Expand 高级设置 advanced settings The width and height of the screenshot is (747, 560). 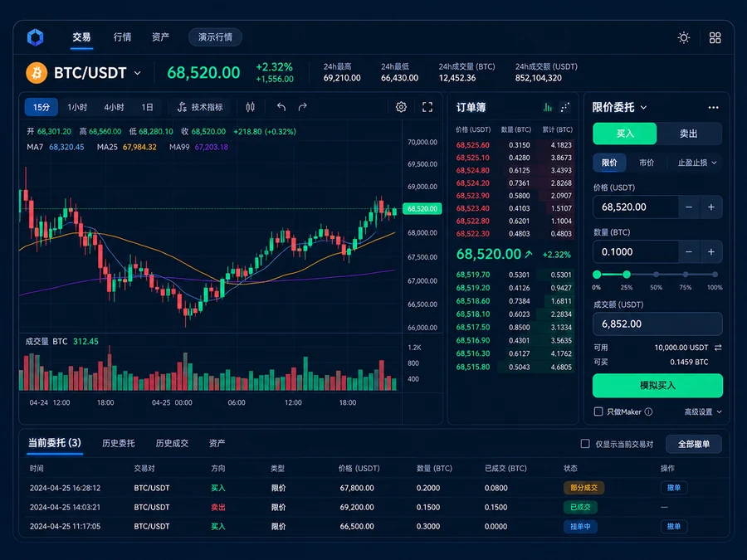[x=703, y=411]
